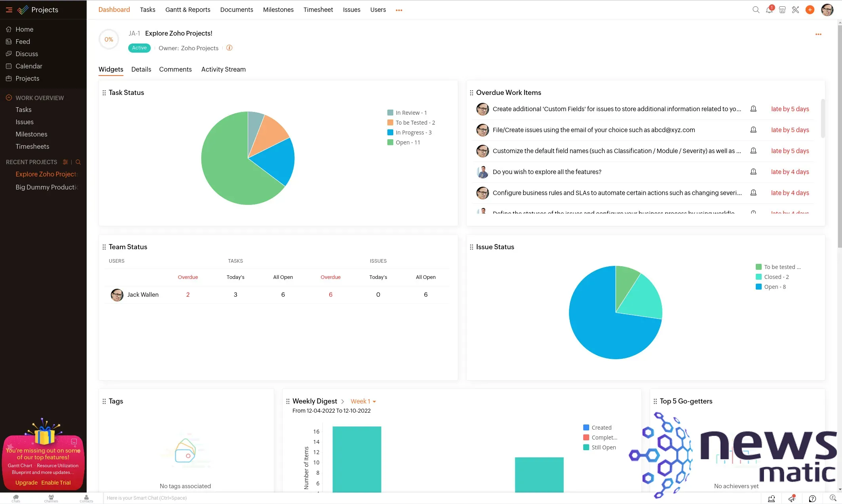Toggle In Progress legend in Task Status
Screen dimensions: 842x504
[x=410, y=133]
